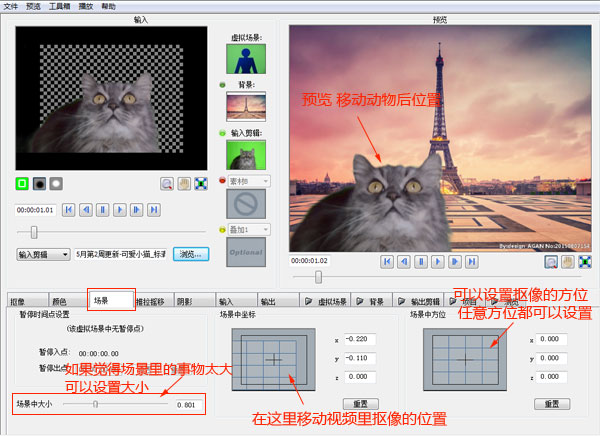Click the input timeline slider handle
This screenshot has width=600, height=436.
tap(34, 232)
